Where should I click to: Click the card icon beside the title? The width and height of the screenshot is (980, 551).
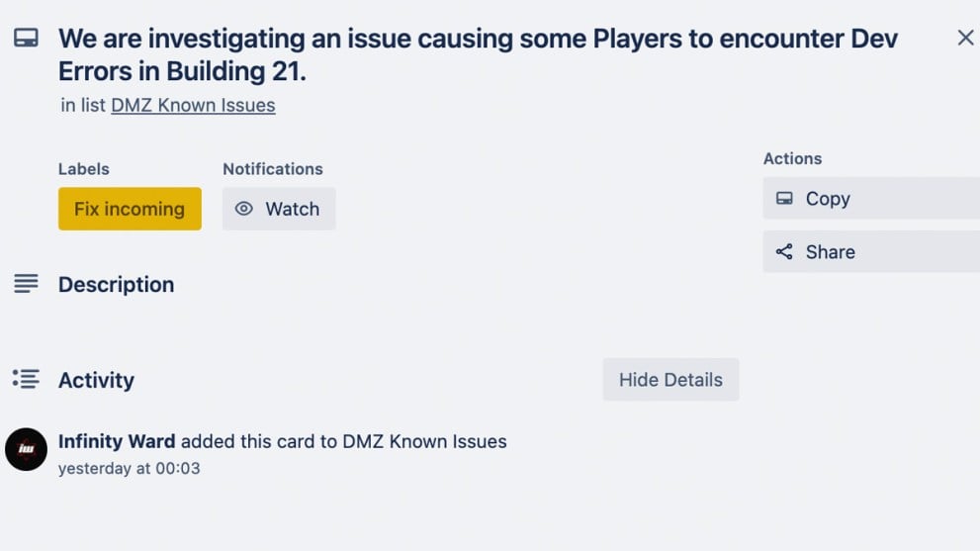(26, 39)
